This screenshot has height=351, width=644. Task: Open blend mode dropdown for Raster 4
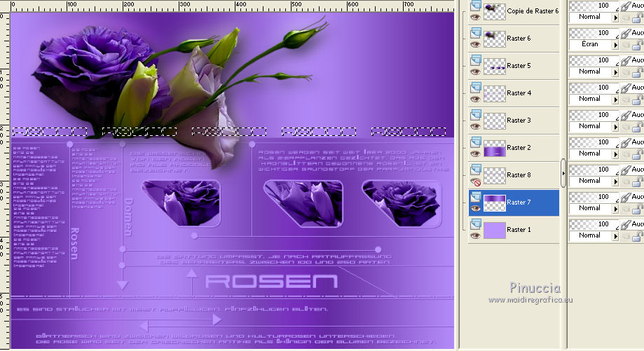[615, 99]
